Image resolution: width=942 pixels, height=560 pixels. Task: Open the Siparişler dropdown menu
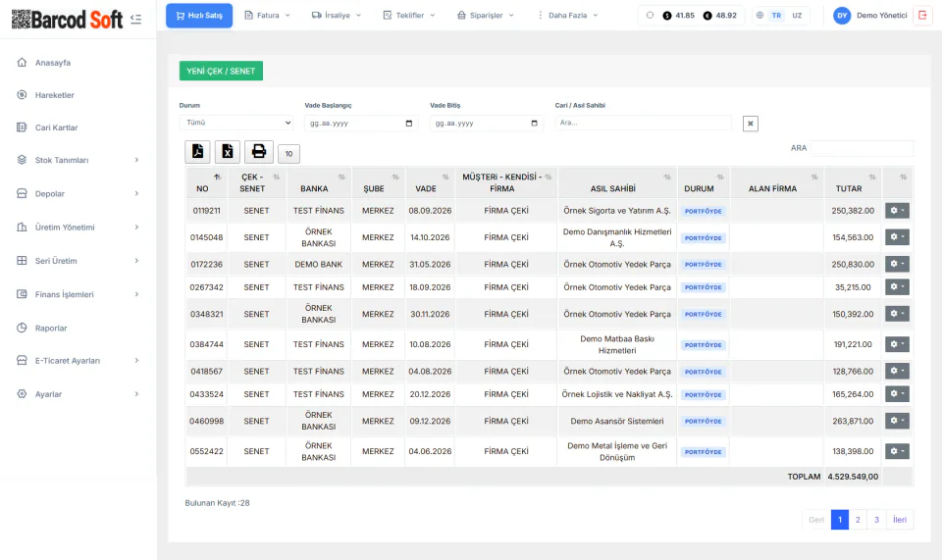[486, 16]
